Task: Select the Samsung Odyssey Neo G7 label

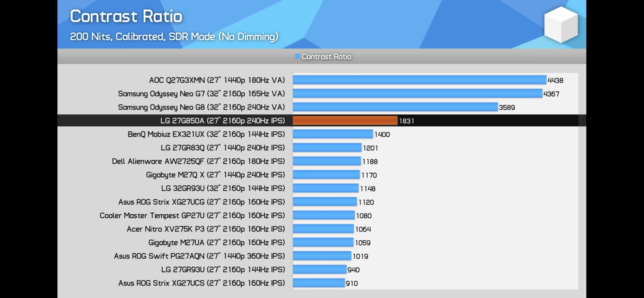Action: point(201,94)
